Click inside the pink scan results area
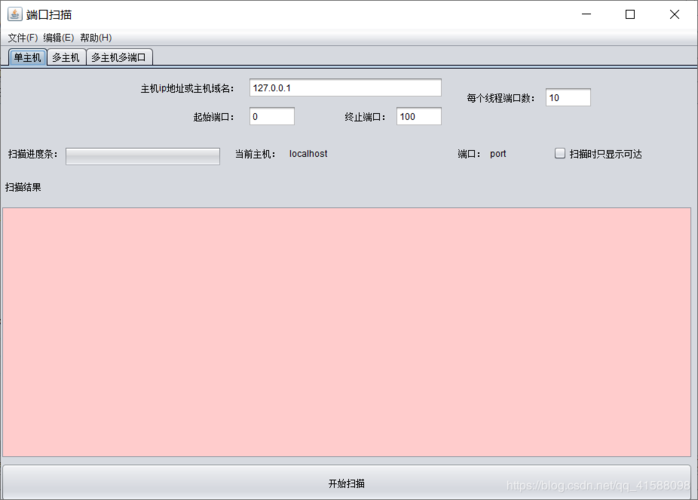 tap(346, 332)
